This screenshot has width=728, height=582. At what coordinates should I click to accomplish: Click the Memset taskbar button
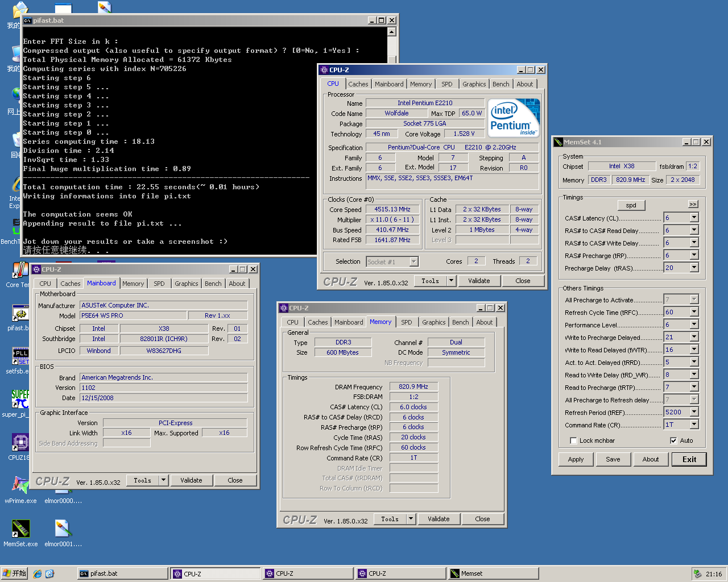click(x=493, y=573)
